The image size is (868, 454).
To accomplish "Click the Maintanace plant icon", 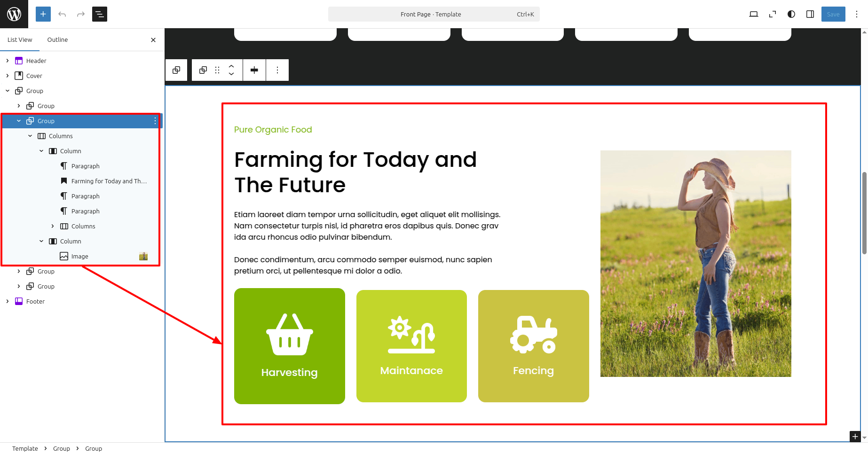I will click(x=411, y=334).
